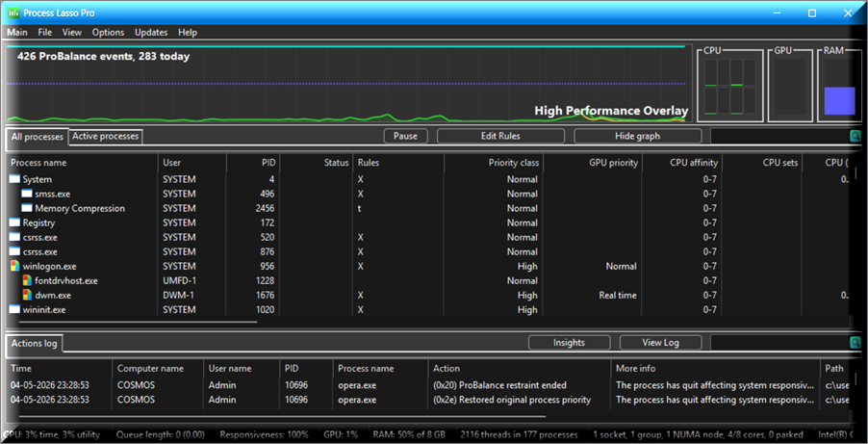Click PID 1676 in the dwm.exe row
Image resolution: width=868 pixels, height=444 pixels.
(266, 295)
